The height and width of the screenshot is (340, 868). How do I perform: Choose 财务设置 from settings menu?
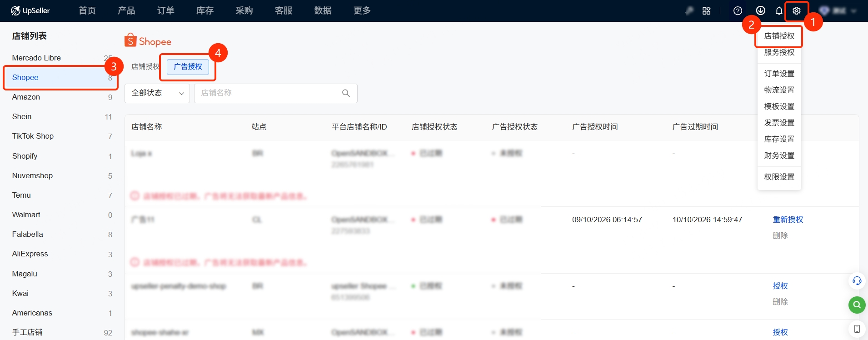779,155
